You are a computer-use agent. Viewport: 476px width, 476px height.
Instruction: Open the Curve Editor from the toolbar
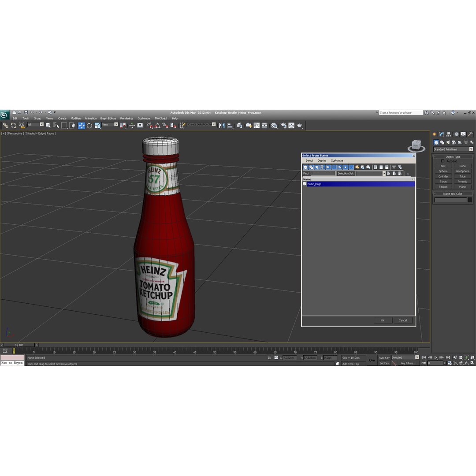[257, 125]
